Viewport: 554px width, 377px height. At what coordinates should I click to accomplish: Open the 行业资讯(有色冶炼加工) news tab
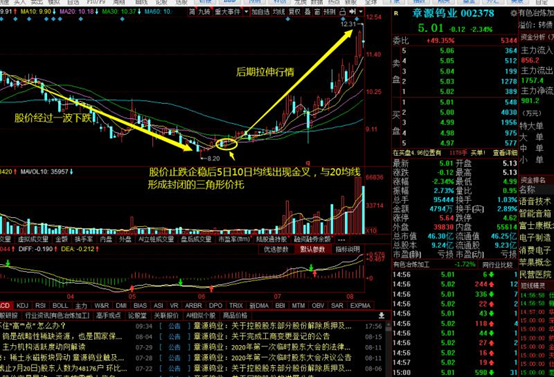click(57, 316)
